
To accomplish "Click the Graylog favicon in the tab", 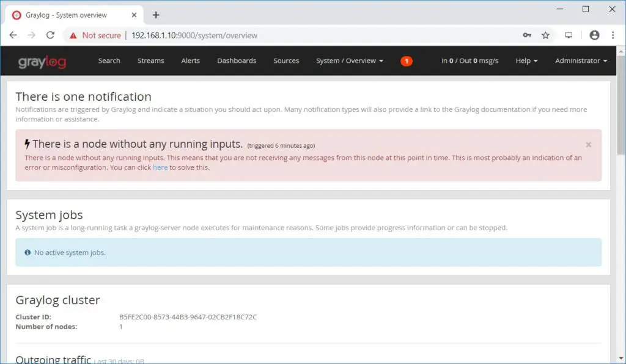I will point(17,15).
